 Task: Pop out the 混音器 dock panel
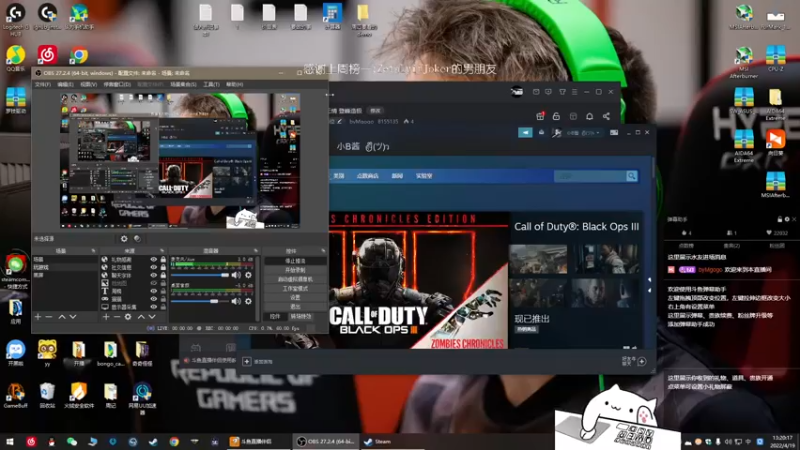tap(256, 251)
